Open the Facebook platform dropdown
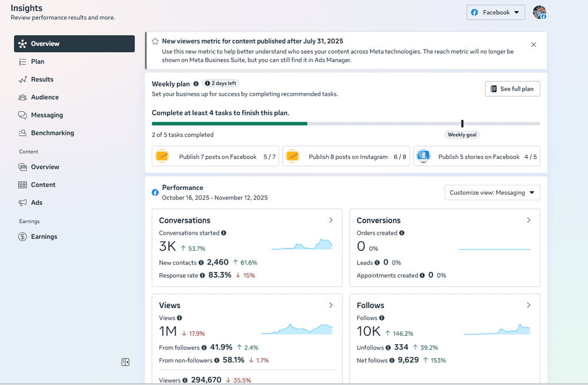This screenshot has height=385, width=588. [x=496, y=13]
